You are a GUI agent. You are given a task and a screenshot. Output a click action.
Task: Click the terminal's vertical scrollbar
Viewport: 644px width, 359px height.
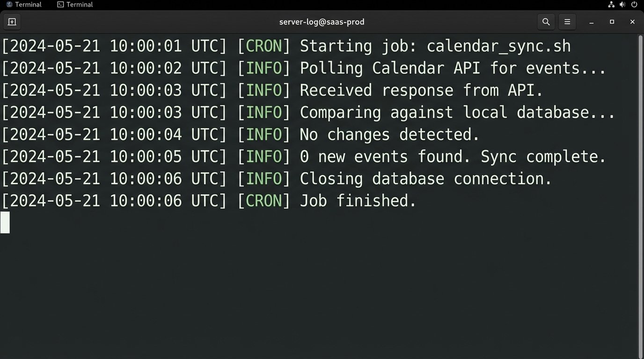coord(641,187)
